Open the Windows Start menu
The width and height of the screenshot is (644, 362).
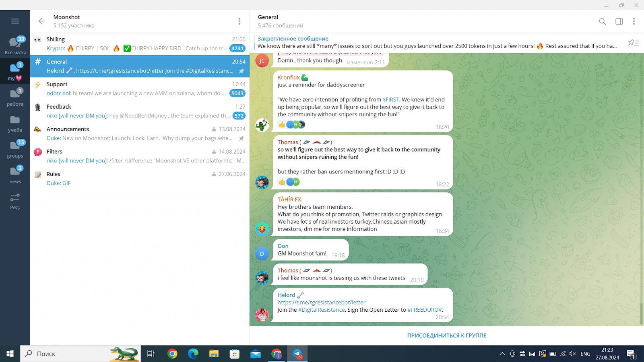click(x=10, y=354)
